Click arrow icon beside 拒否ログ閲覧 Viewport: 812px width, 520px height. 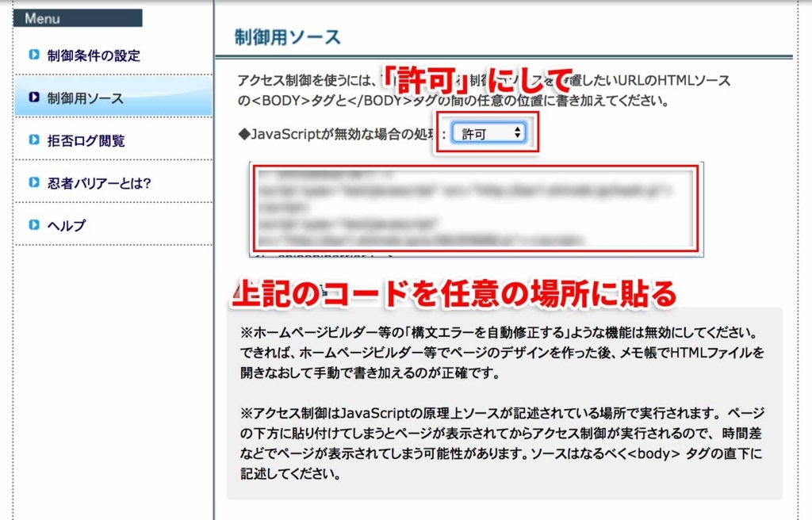click(x=34, y=140)
